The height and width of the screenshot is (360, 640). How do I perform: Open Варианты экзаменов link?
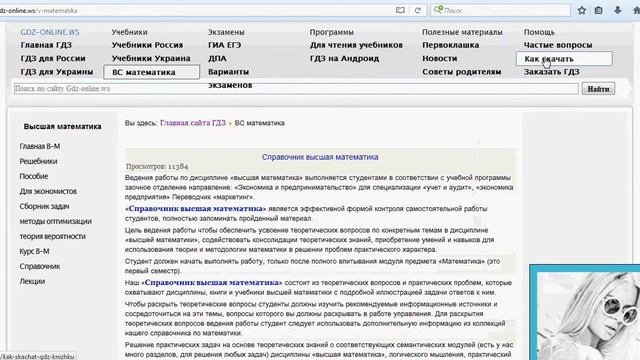(x=230, y=78)
